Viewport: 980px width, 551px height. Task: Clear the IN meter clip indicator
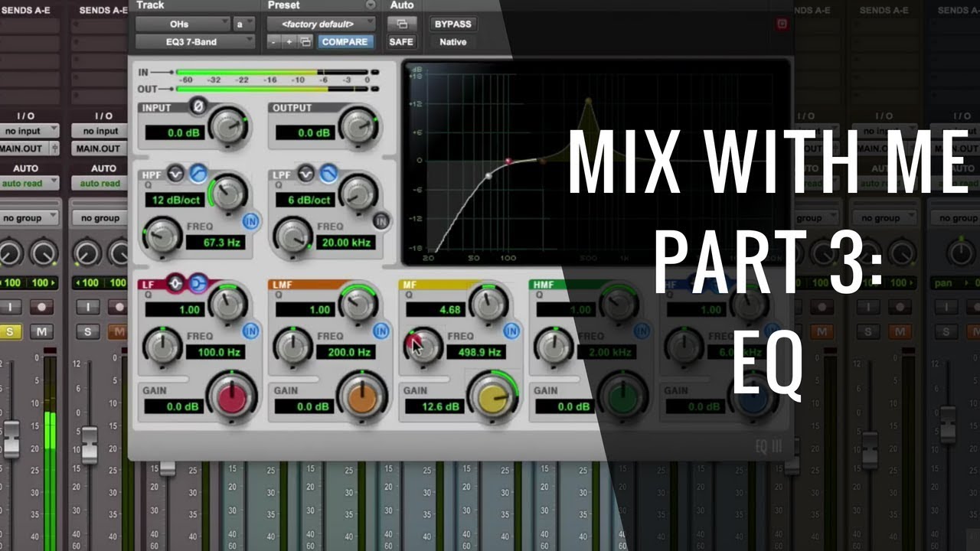374,71
